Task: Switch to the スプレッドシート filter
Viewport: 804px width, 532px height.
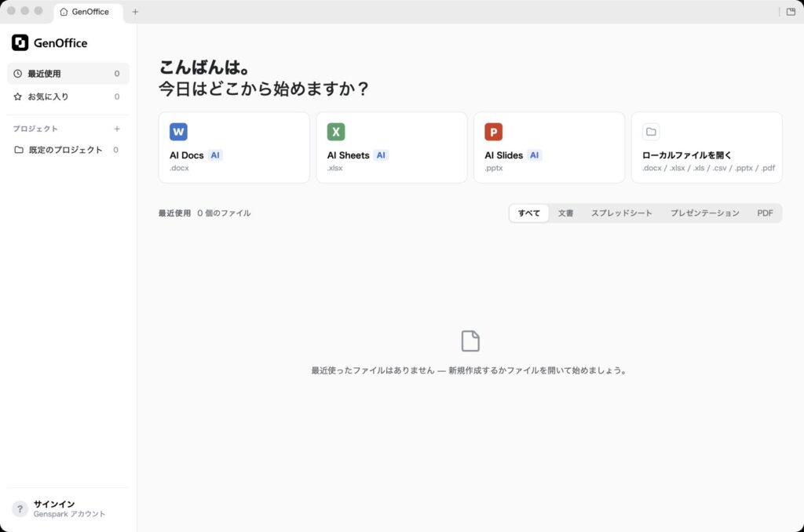Action: (622, 213)
